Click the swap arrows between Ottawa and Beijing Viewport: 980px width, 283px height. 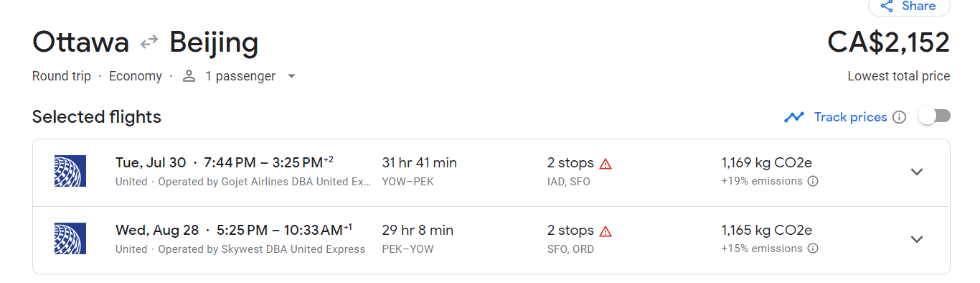[149, 43]
